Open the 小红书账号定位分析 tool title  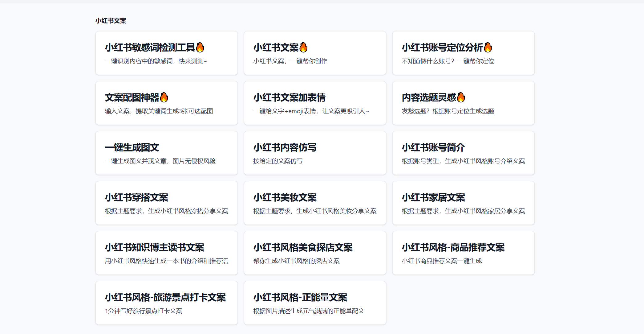coord(443,47)
